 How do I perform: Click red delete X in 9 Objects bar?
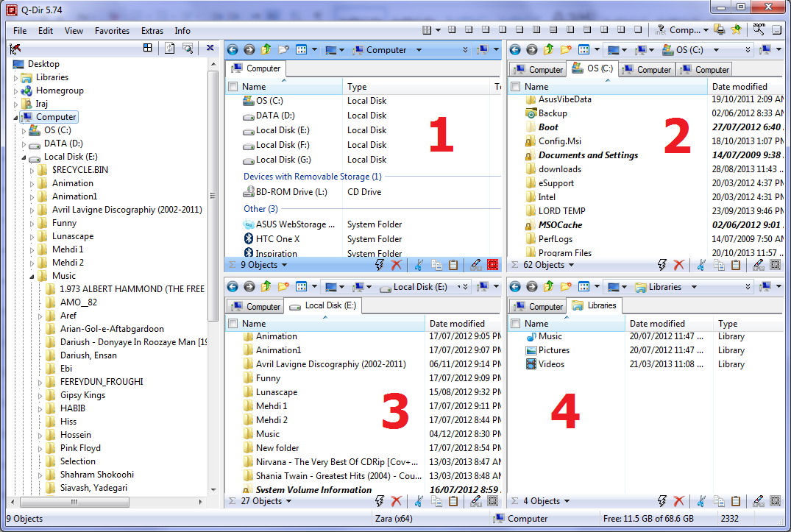(397, 265)
